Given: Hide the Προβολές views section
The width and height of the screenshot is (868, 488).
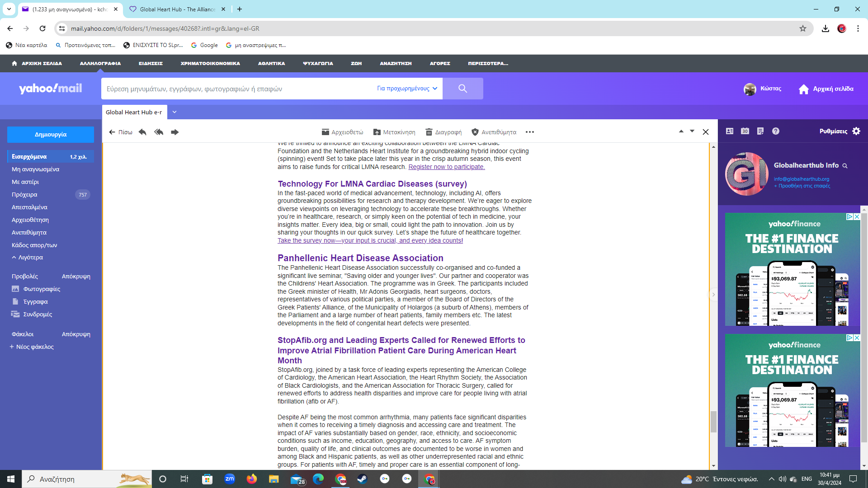Looking at the screenshot, I should click(76, 276).
